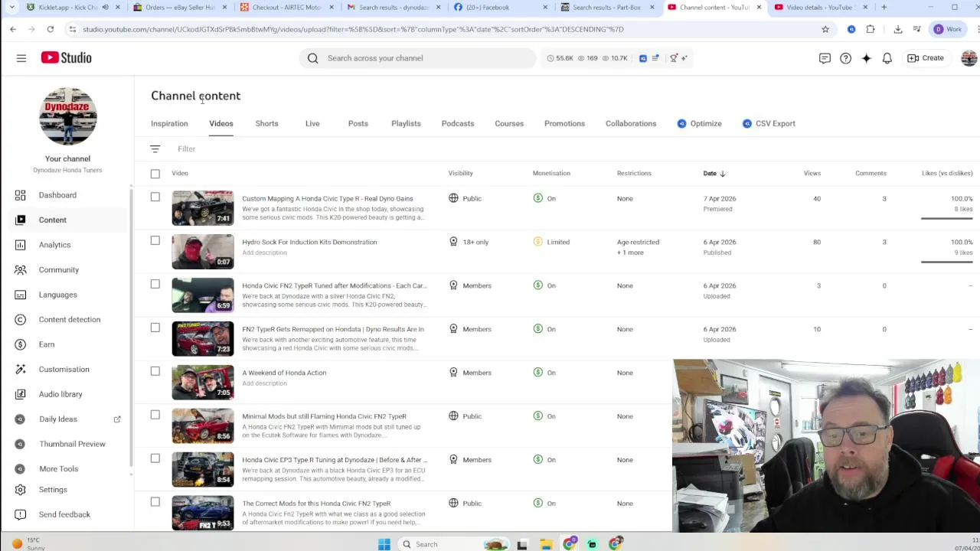Open More Tools in the sidebar
The image size is (980, 551).
(x=58, y=468)
